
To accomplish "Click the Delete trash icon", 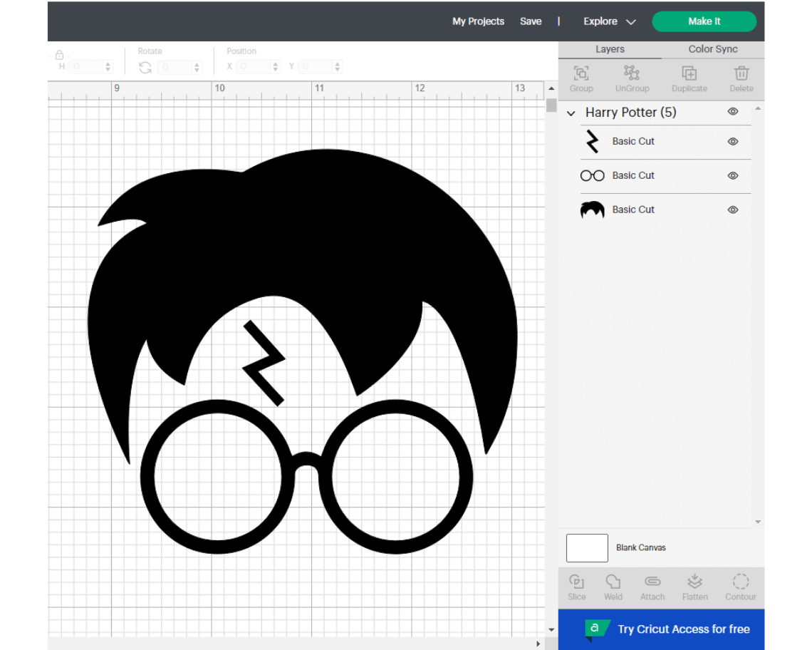I will [x=741, y=73].
